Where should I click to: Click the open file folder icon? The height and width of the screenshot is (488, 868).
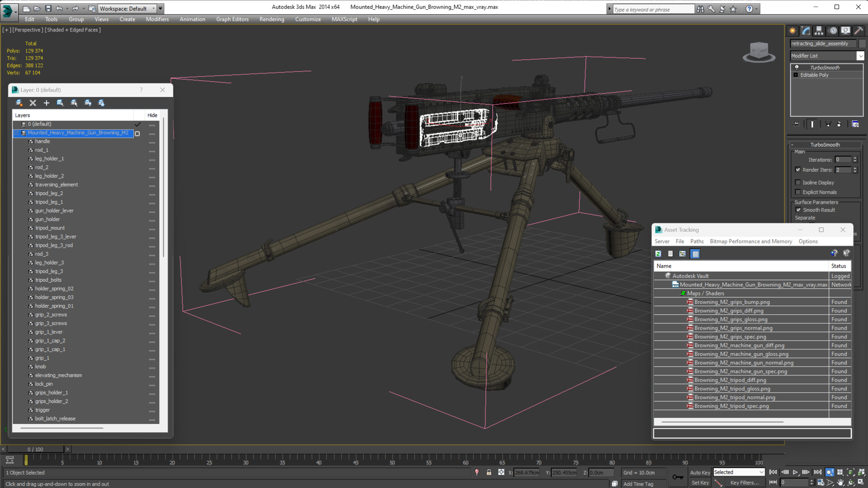[x=37, y=9]
